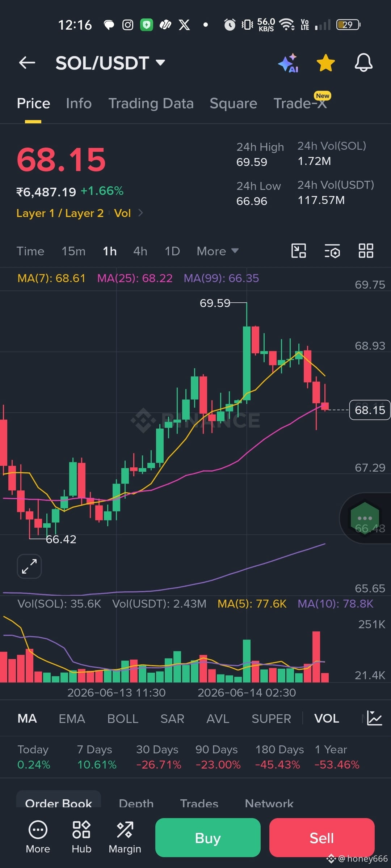
Task: Open the chart drawing tools icon
Action: pyautogui.click(x=299, y=251)
